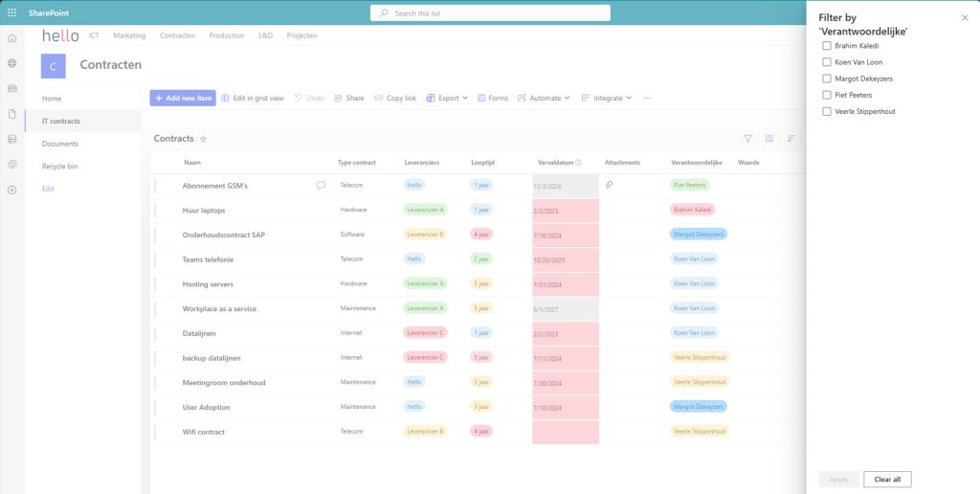The image size is (980, 494).
Task: Click the 5 jaar tag on backup datalijnen
Action: point(481,358)
